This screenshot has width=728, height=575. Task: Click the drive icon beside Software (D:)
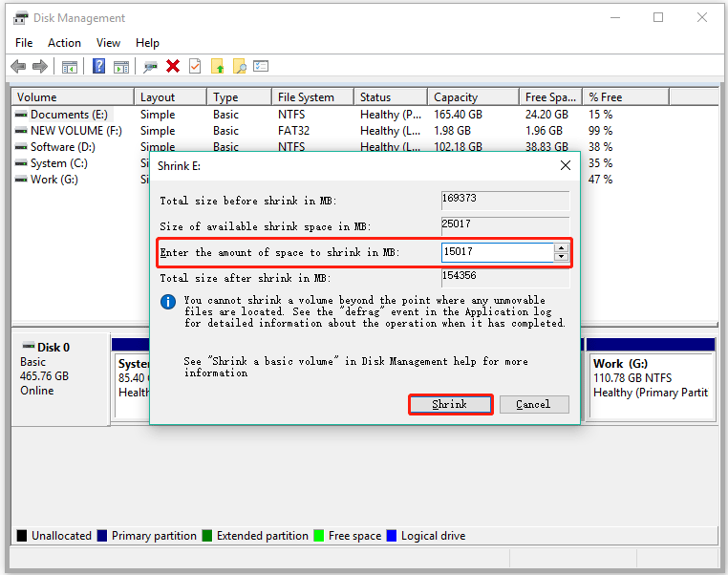(x=21, y=147)
